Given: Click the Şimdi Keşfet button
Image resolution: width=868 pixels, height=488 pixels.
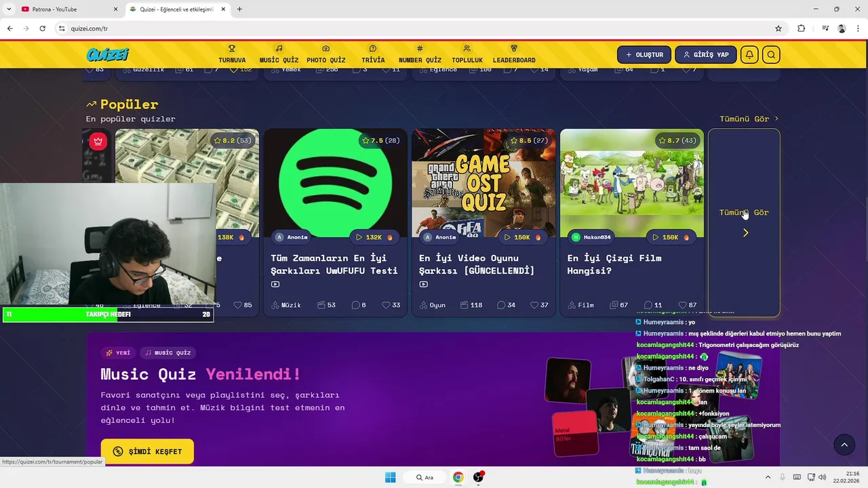Looking at the screenshot, I should (147, 451).
